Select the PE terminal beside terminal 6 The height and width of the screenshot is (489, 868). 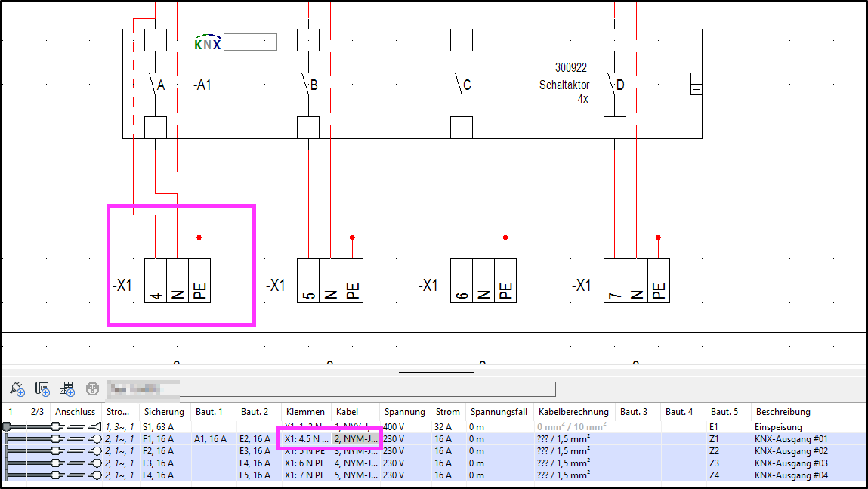click(x=505, y=280)
